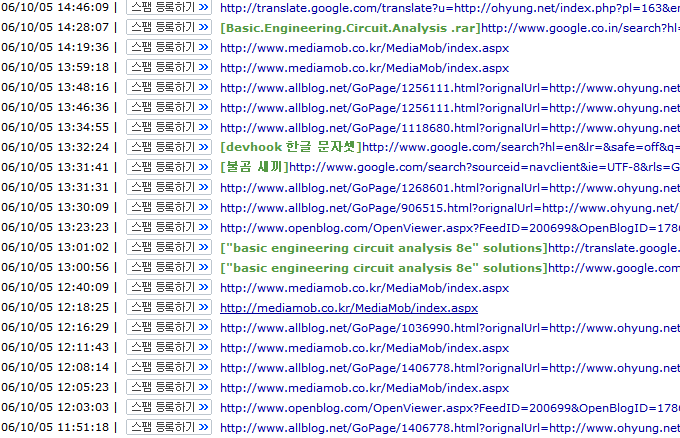Follow the allblog GoPage/1268601 link
Screen dimensions: 680x438
click(450, 188)
